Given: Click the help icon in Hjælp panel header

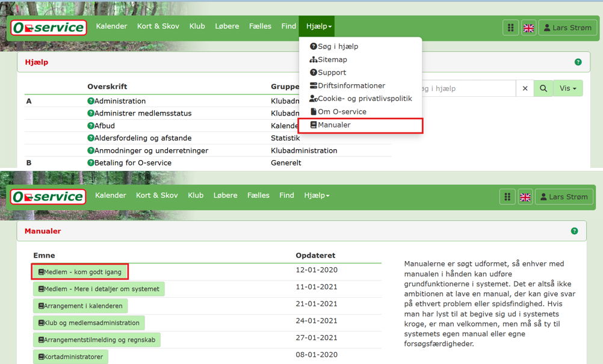Looking at the screenshot, I should [578, 62].
